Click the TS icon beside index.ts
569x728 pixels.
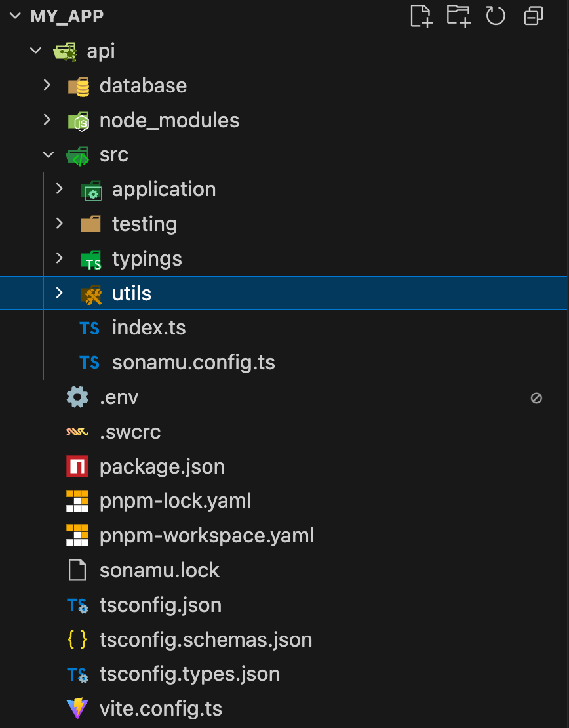[90, 328]
